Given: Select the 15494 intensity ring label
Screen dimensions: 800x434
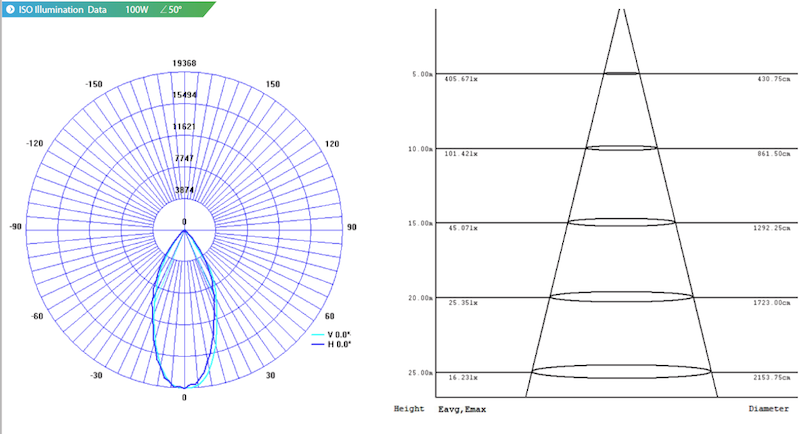Looking at the screenshot, I should coord(184,95).
